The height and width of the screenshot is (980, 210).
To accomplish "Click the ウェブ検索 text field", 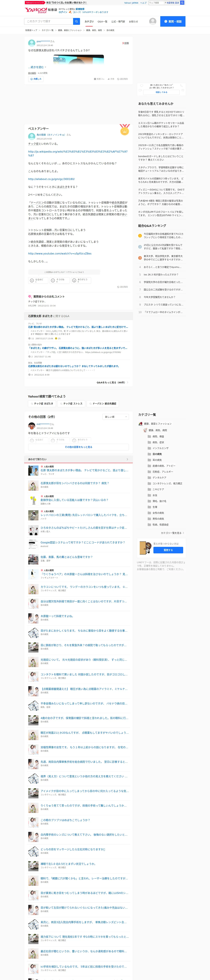I will [x=156, y=3].
